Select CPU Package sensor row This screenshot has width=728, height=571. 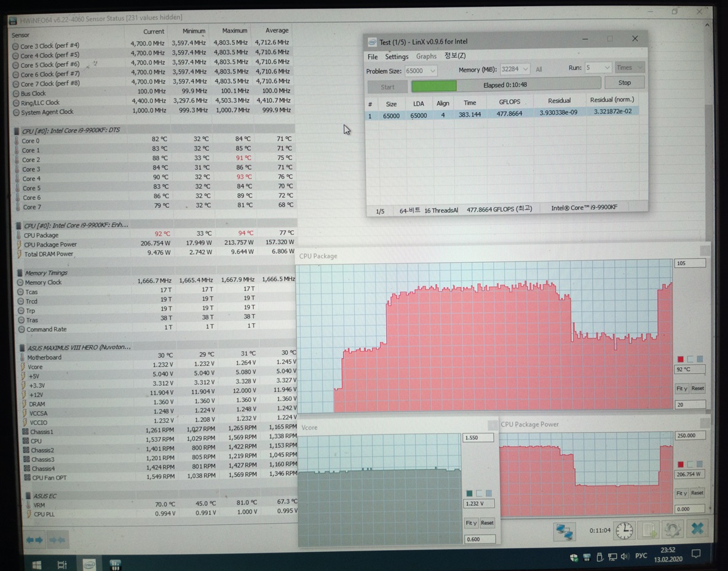[x=156, y=234]
